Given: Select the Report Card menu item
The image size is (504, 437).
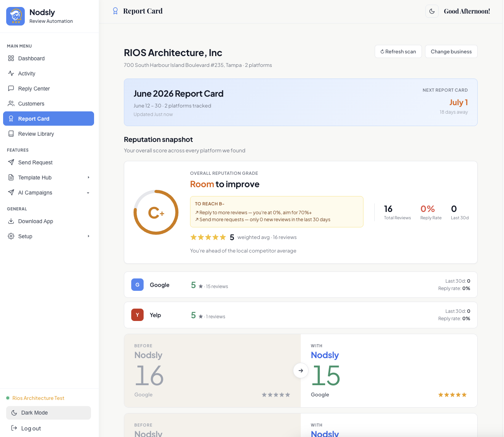Looking at the screenshot, I should click(48, 119).
